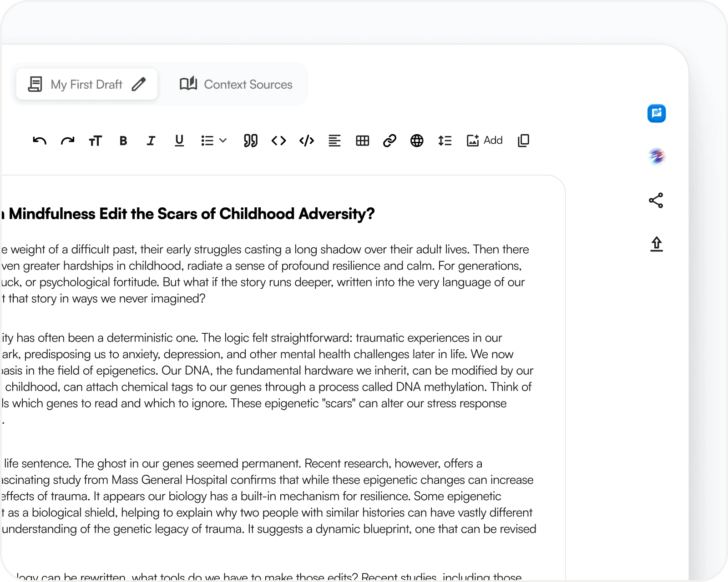728x582 pixels.
Task: Copy the document content
Action: [523, 141]
